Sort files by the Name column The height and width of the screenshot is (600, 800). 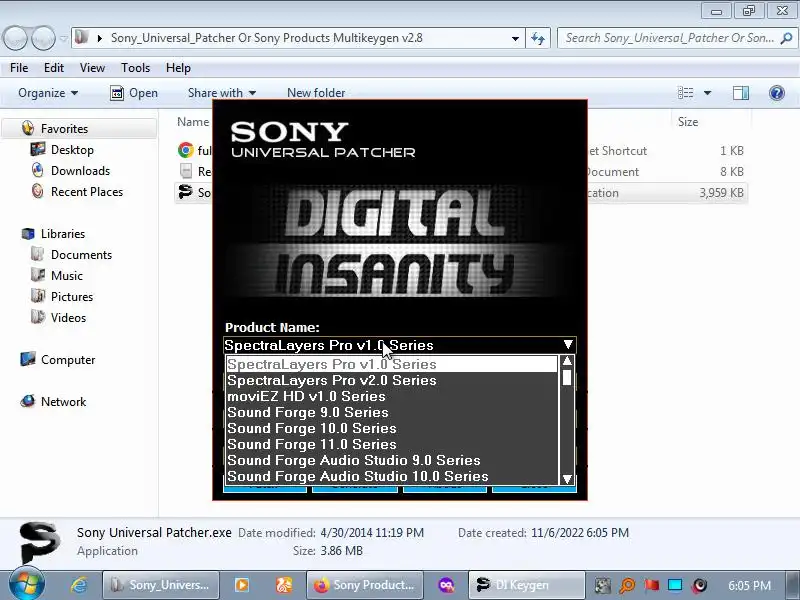click(x=193, y=121)
